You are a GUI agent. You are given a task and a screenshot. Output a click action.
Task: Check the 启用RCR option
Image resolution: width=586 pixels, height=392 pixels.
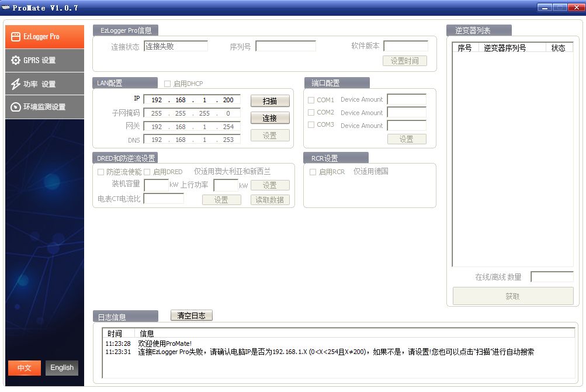[313, 172]
